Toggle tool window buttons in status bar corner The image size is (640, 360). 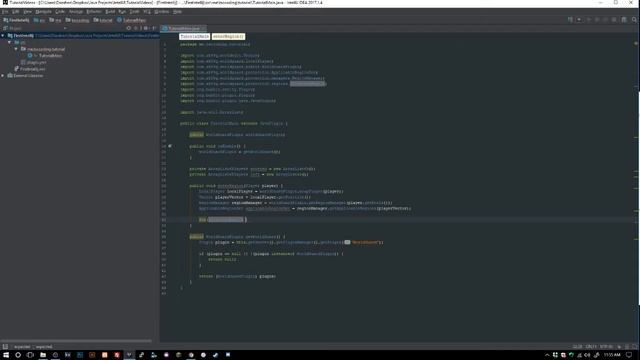click(x=5, y=347)
